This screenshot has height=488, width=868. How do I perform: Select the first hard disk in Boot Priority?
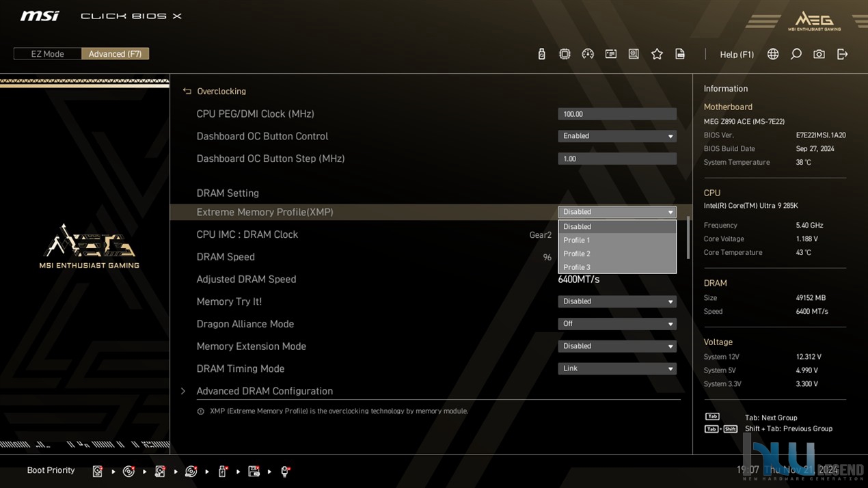[x=98, y=471]
